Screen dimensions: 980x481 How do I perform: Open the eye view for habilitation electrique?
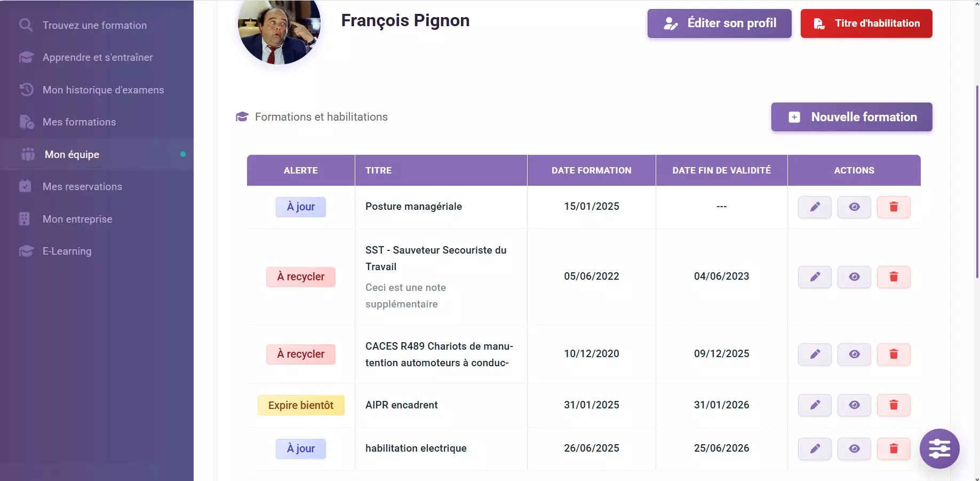(854, 448)
